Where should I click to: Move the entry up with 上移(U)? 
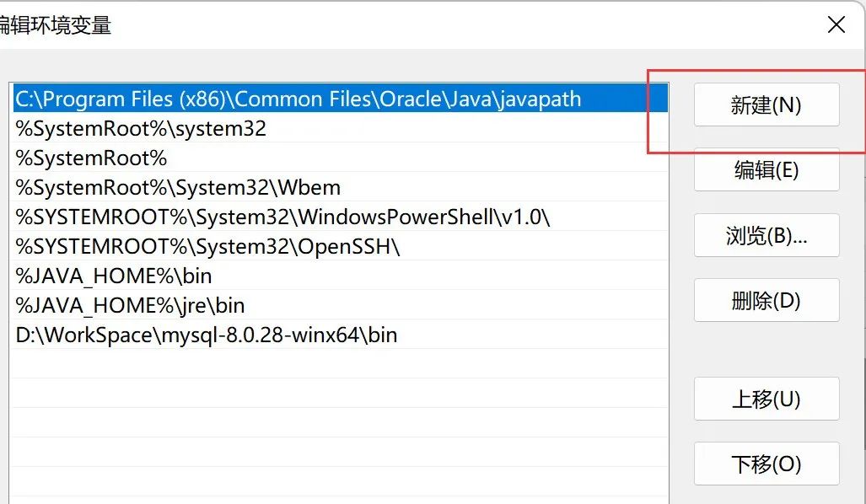pos(766,399)
